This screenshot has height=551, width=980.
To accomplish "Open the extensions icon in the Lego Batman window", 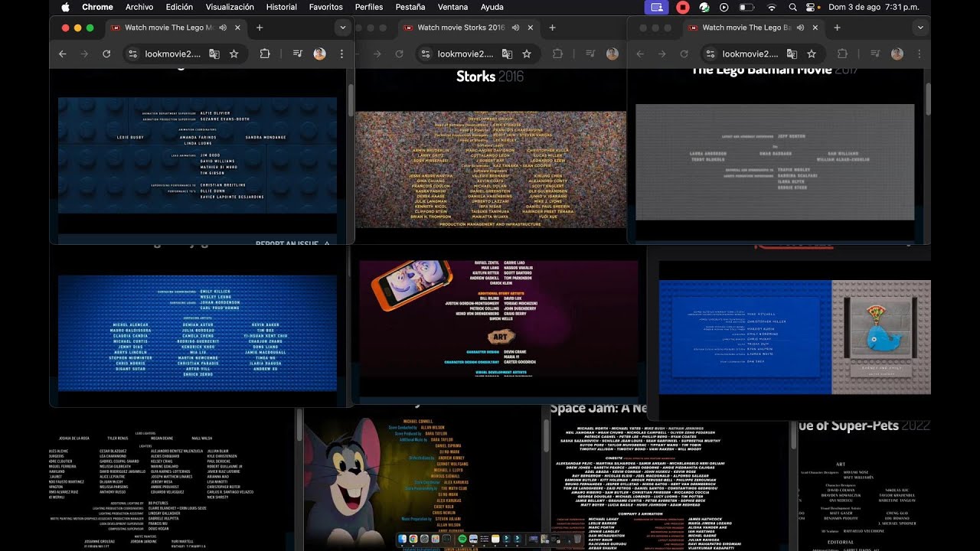I will pyautogui.click(x=842, y=54).
